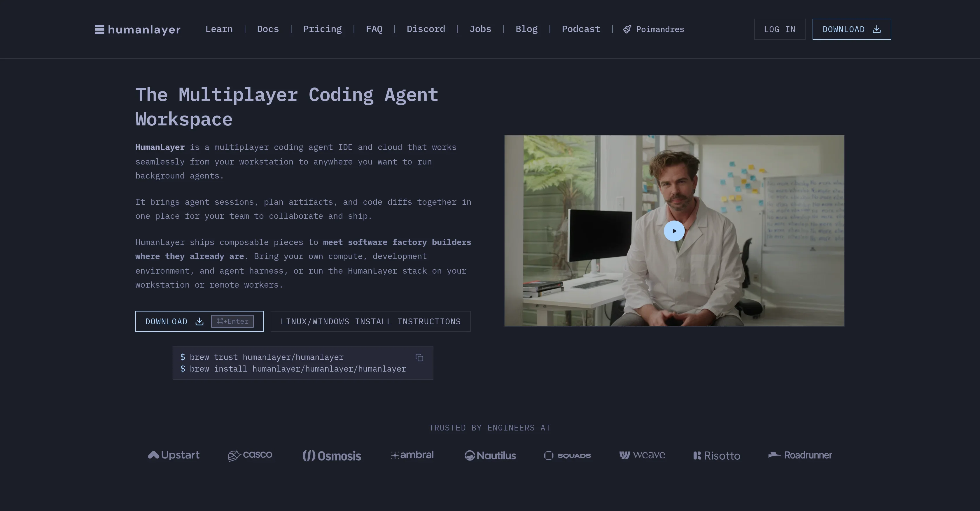Click the bold 'HumanLayer' word in the intro paragraph
Screen dimensions: 980x511
click(160, 147)
